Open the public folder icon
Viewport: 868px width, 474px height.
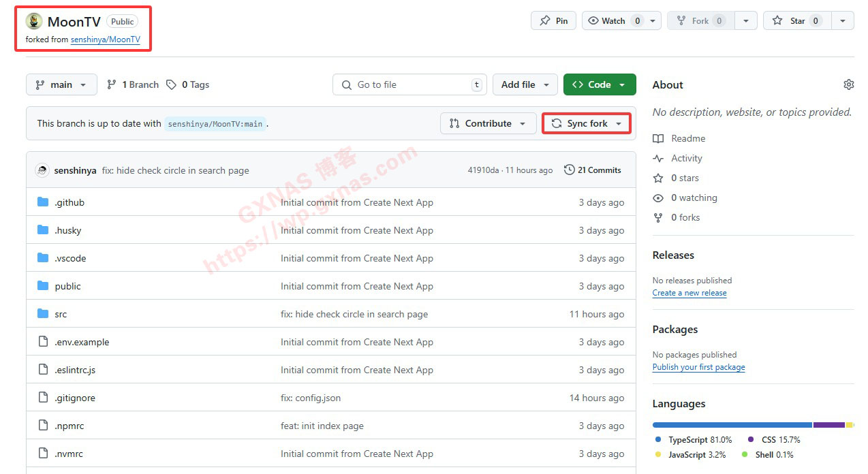pyautogui.click(x=43, y=286)
